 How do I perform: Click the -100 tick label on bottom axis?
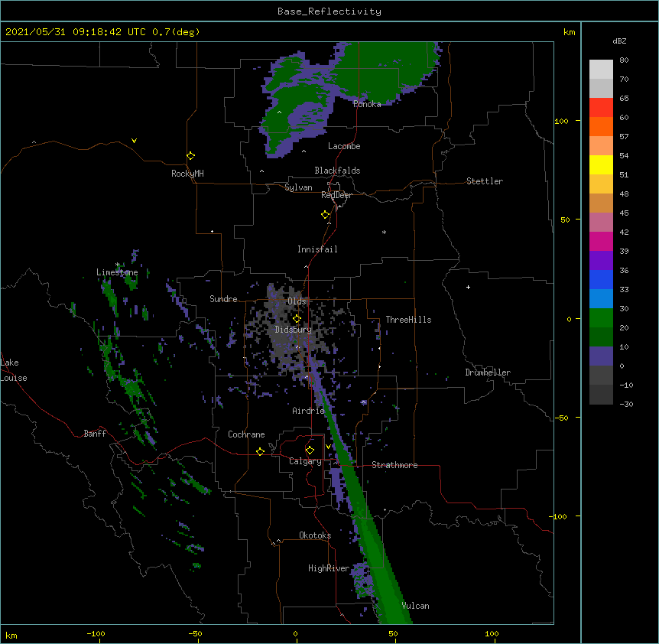[x=96, y=633]
